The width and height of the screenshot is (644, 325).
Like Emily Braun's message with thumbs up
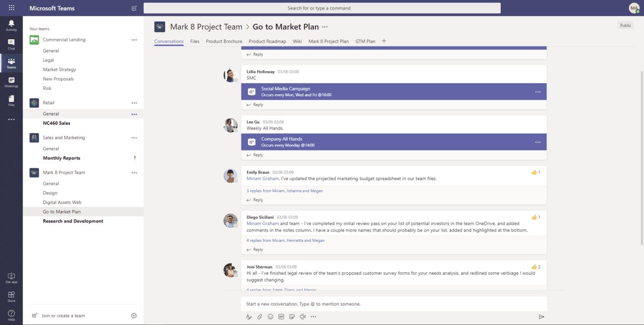tap(534, 172)
